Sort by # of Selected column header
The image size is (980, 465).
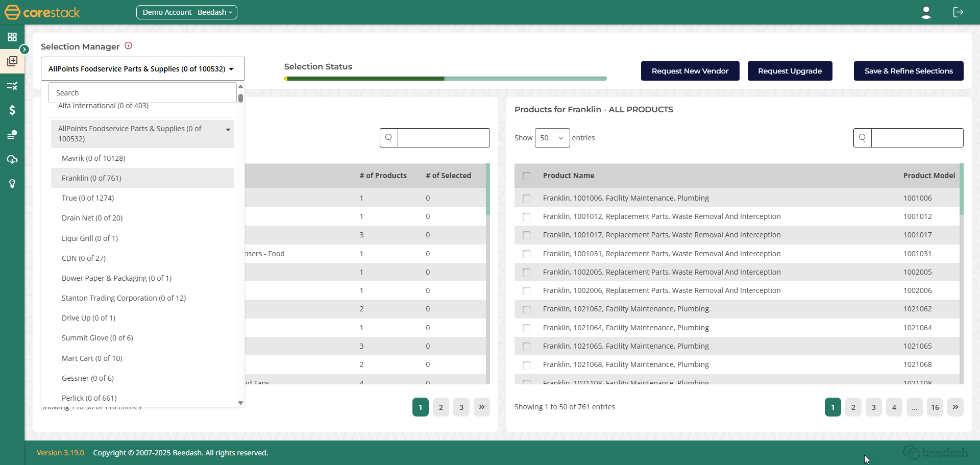(448, 176)
